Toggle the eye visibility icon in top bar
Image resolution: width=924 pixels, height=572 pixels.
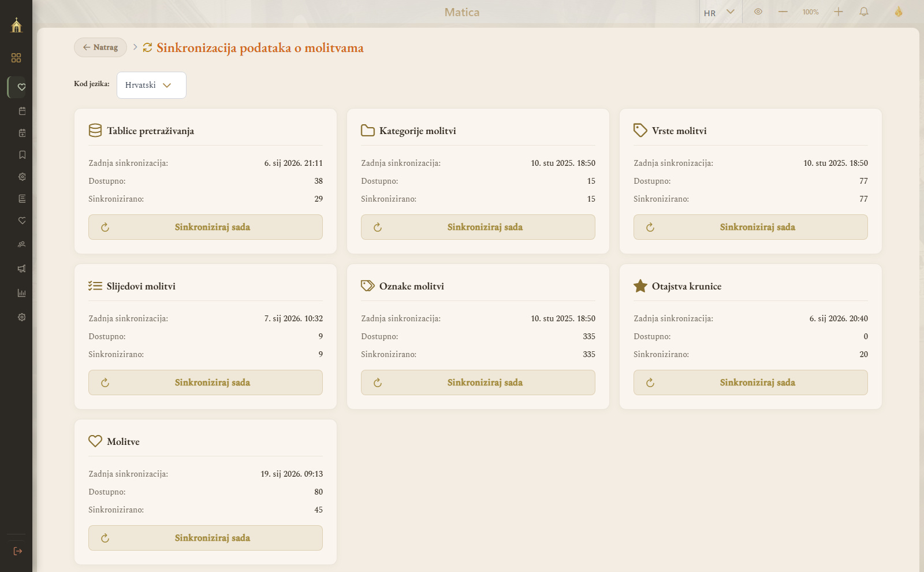coord(758,12)
